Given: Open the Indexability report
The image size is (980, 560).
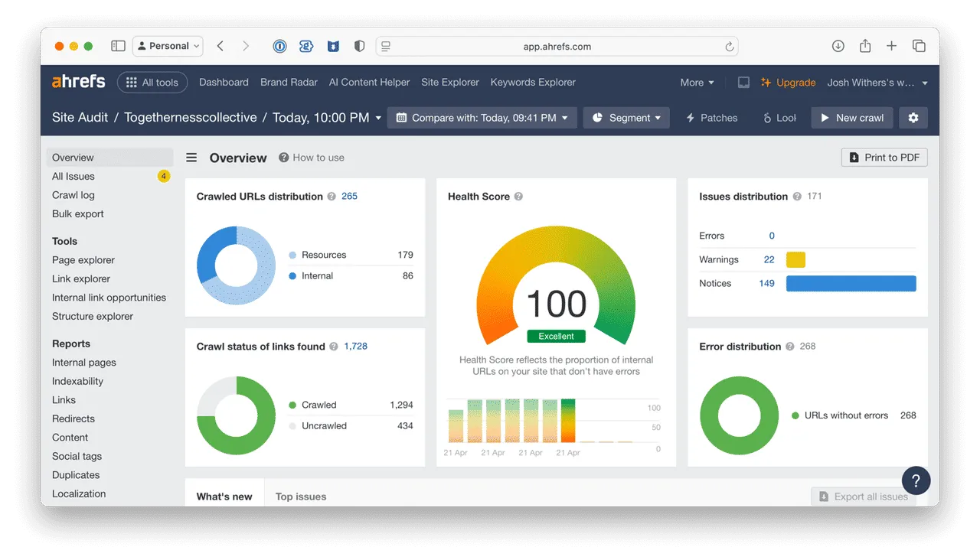Looking at the screenshot, I should (x=77, y=381).
